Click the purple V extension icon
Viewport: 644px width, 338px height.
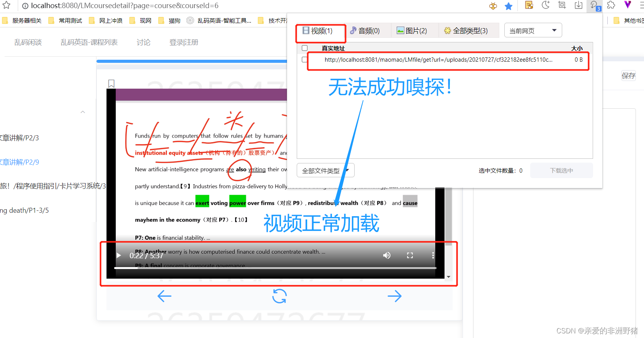click(x=628, y=5)
